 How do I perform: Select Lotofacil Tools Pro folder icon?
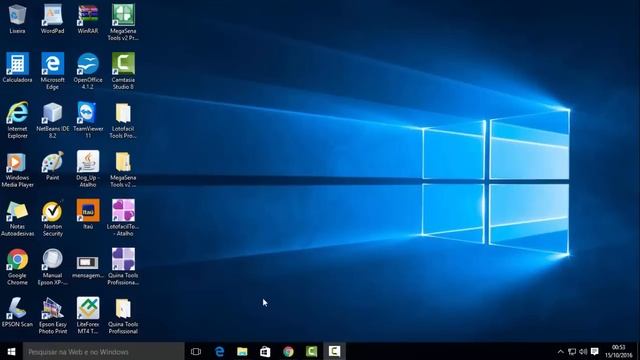123,113
